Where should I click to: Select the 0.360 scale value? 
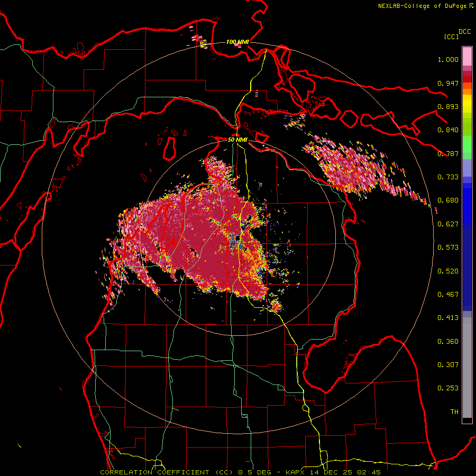pyautogui.click(x=448, y=342)
